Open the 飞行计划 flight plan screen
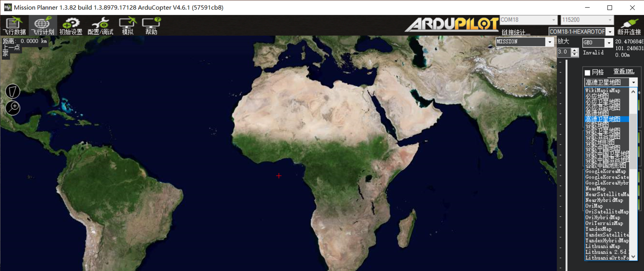The image size is (644, 271). pyautogui.click(x=43, y=26)
